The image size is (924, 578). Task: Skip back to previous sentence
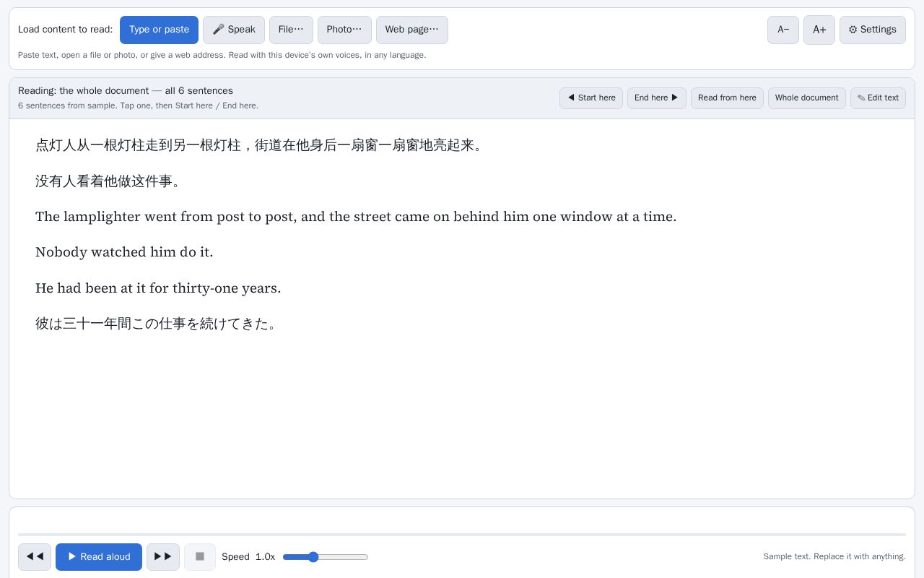click(x=35, y=557)
